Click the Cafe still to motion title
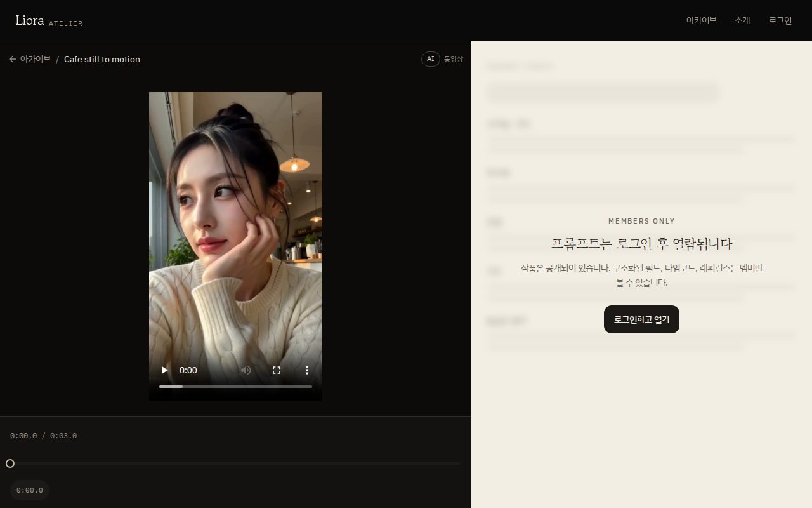 coord(102,59)
